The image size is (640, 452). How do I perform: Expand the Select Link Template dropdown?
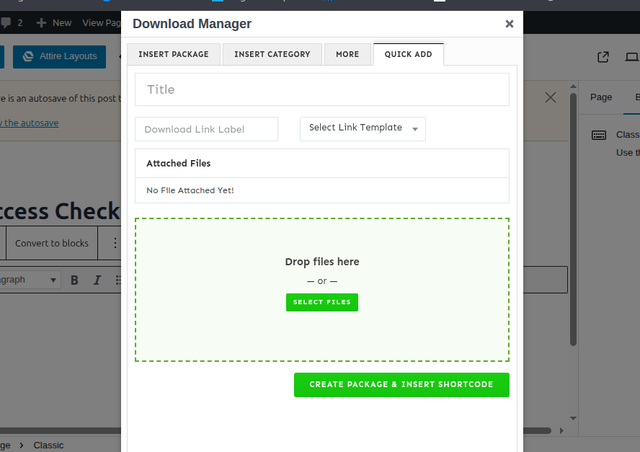point(362,128)
